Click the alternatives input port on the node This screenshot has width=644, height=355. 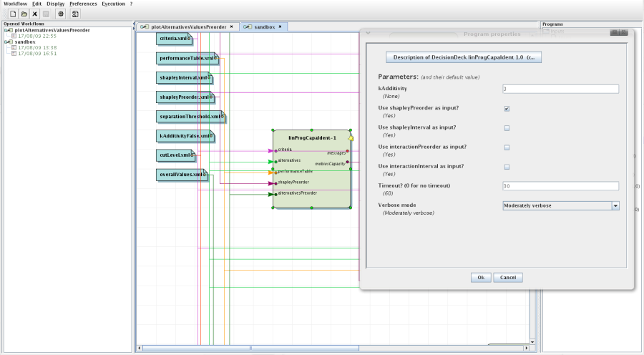point(275,162)
